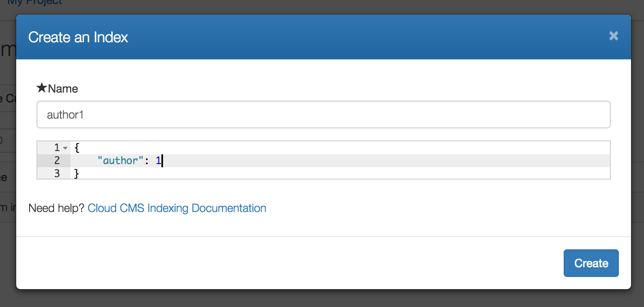The image size is (644, 307).
Task: Click the Name input field
Action: click(323, 115)
